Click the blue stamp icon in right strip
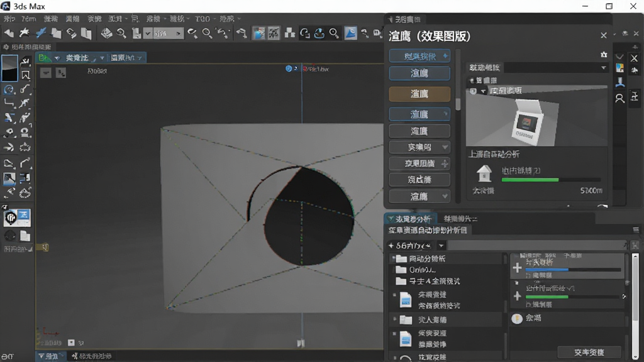644x362 pixels. pyautogui.click(x=619, y=82)
